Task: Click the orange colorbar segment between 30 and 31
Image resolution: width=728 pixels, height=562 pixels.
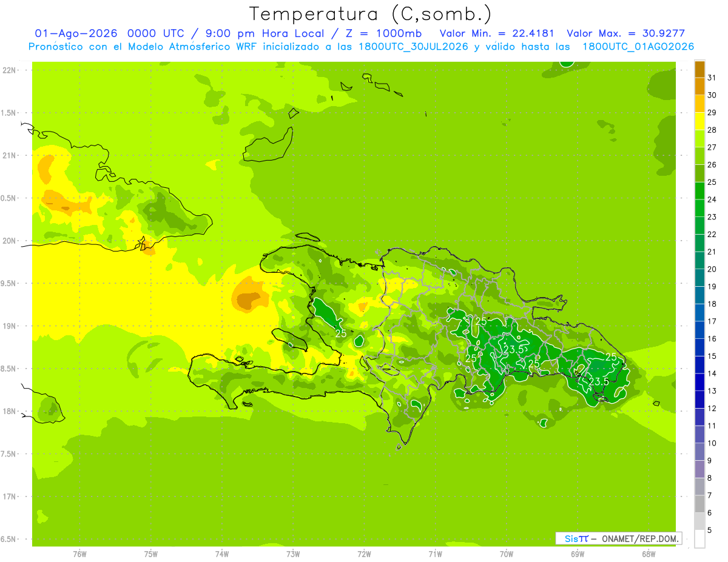Action: (x=699, y=86)
